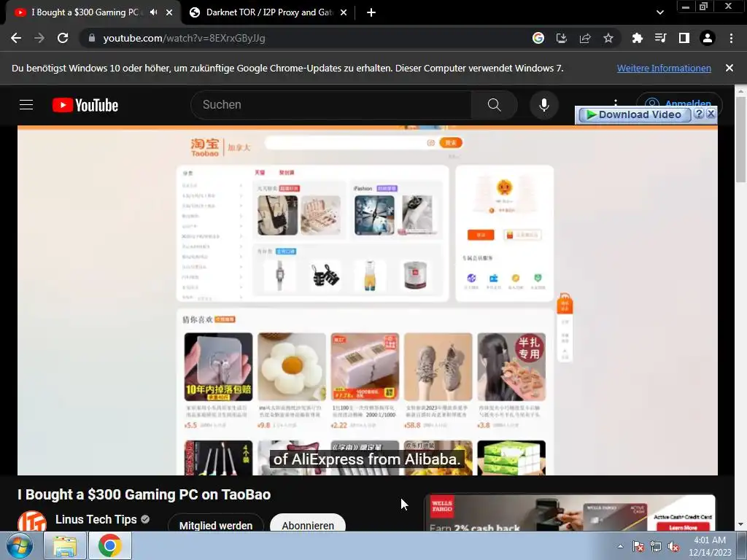Open the Linus Tech Tips channel name

coord(96,519)
